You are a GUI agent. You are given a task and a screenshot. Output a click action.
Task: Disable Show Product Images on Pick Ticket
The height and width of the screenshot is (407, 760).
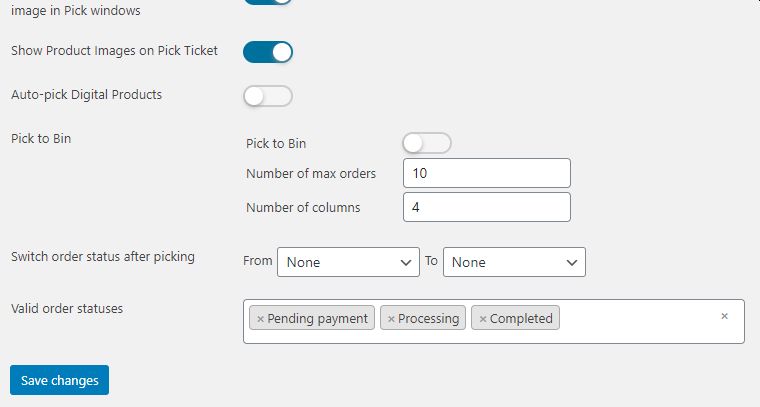[x=268, y=51]
